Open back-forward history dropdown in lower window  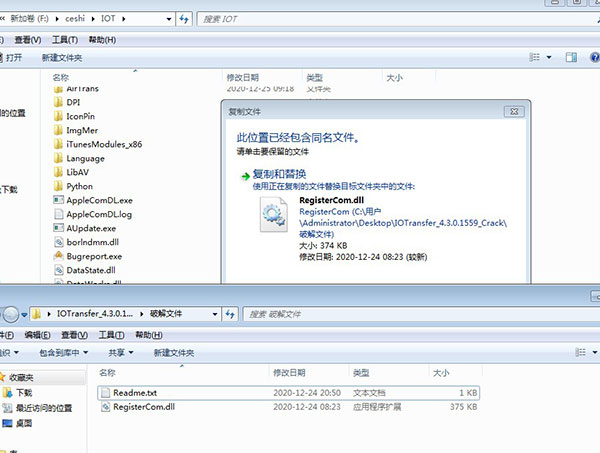[x=24, y=314]
